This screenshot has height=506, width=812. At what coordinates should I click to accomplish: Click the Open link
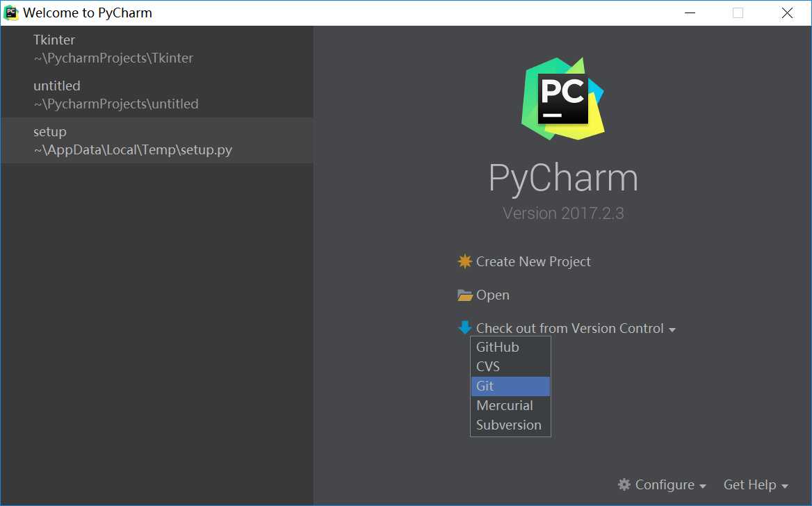[492, 295]
